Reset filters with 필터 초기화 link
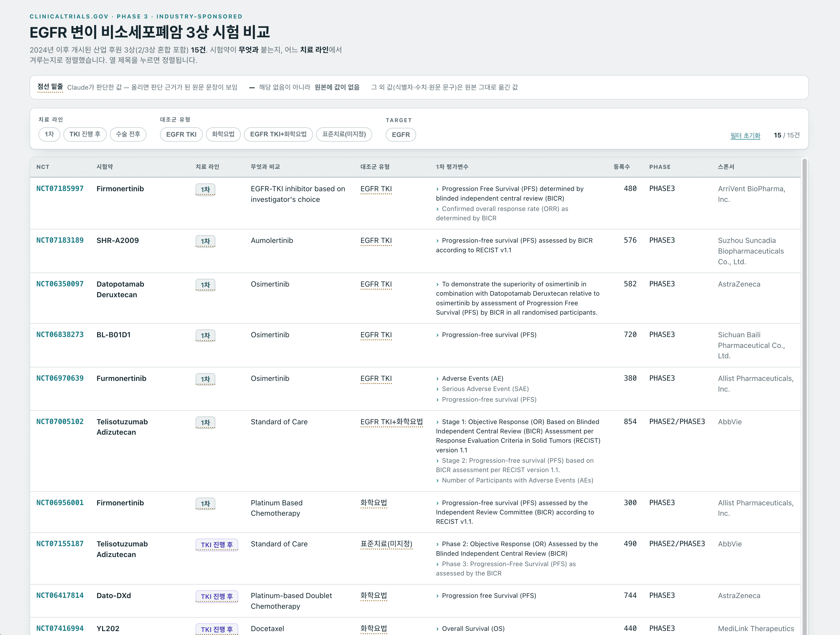 pos(745,136)
